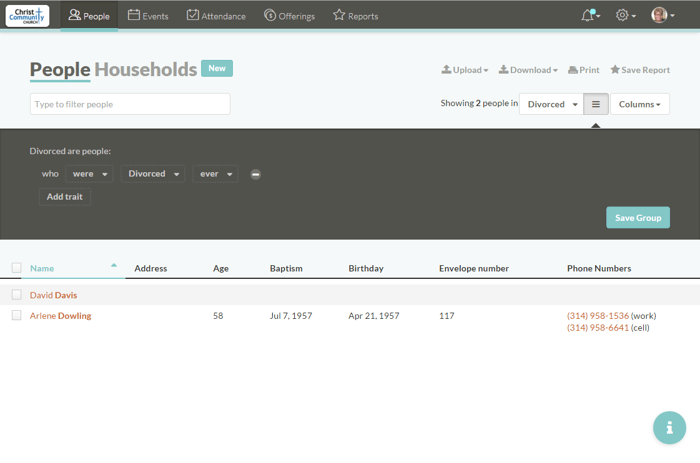Check the select-all checkbox in header

click(x=16, y=268)
